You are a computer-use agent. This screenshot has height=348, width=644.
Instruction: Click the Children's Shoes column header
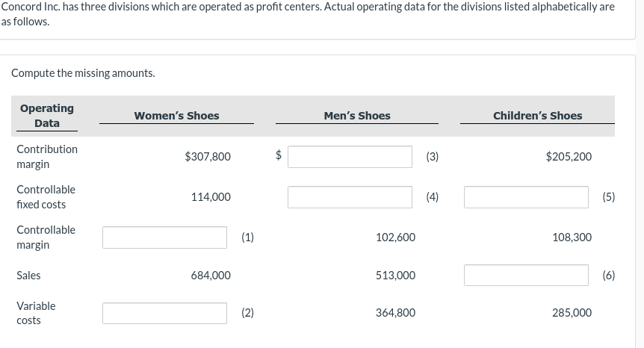tap(537, 116)
